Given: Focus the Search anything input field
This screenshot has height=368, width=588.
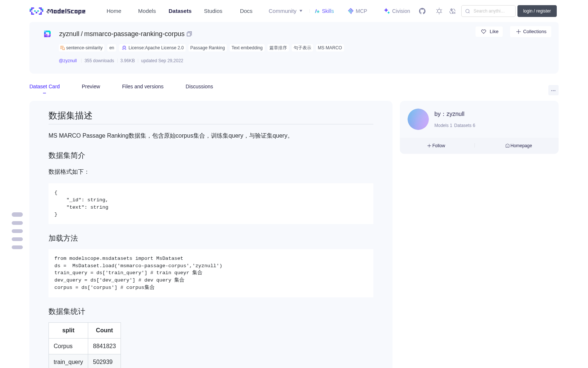Looking at the screenshot, I should (x=488, y=11).
